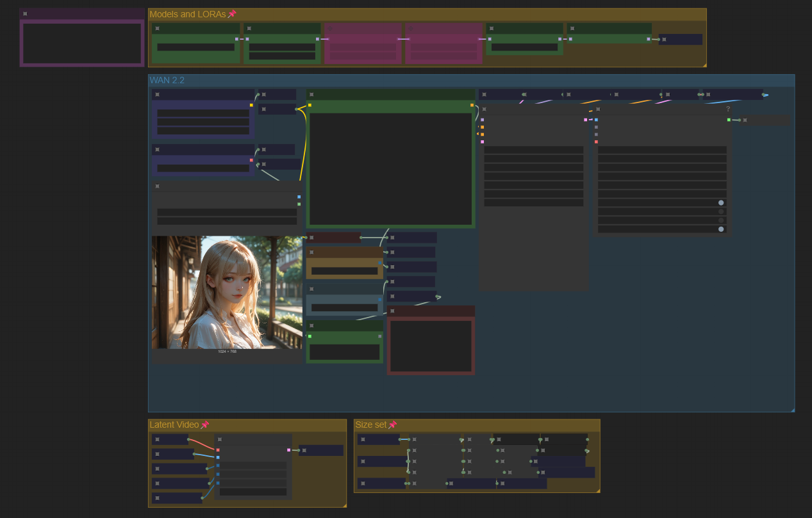Click the pin icon on Models and LORAs group

(x=232, y=14)
